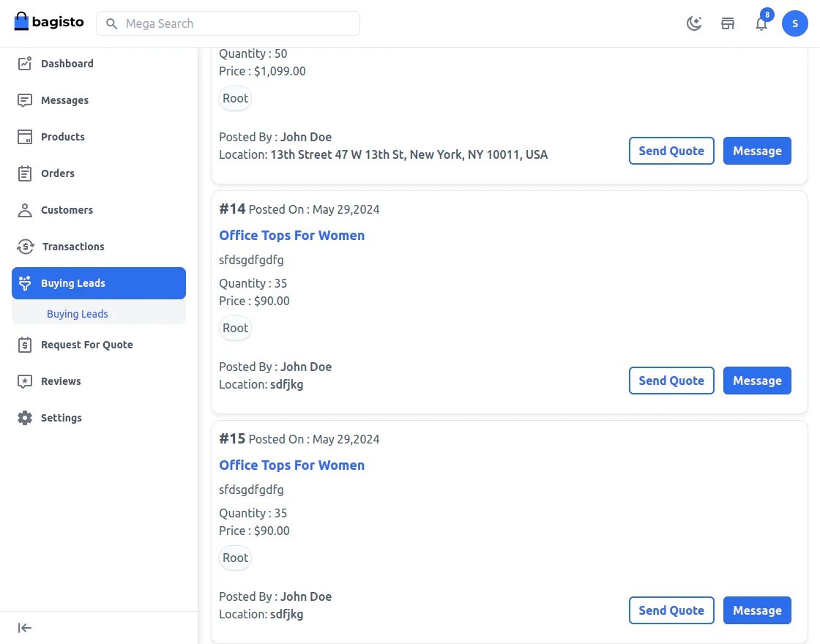Viewport: 820px width, 644px height.
Task: Open the notifications bell
Action: pos(761,23)
